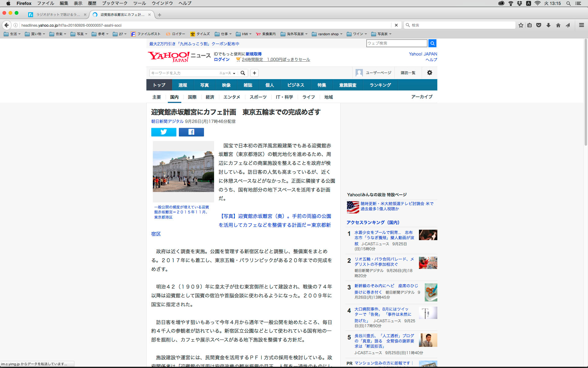Screen dimensions: 588x368
Task: Go to Firefox home page icon
Action: [558, 25]
